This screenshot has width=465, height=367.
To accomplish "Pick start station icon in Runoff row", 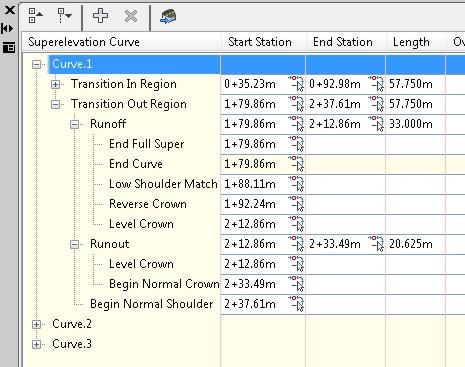I will [296, 124].
